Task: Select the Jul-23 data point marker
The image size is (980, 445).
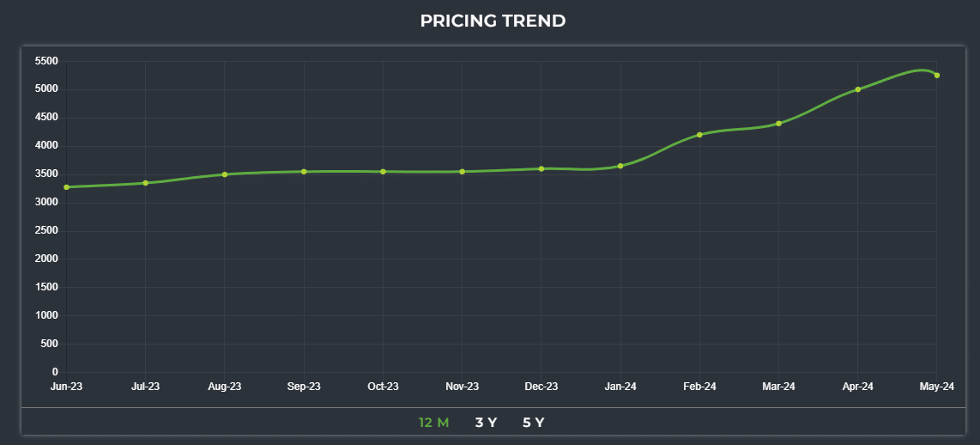Action: [x=146, y=183]
